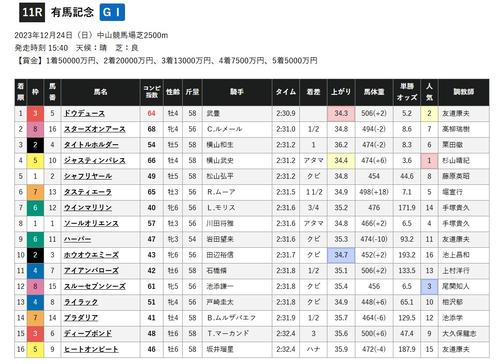The width and height of the screenshot is (500, 364).
Task: Click the 単勝オッズ column header
Action: 407,92
